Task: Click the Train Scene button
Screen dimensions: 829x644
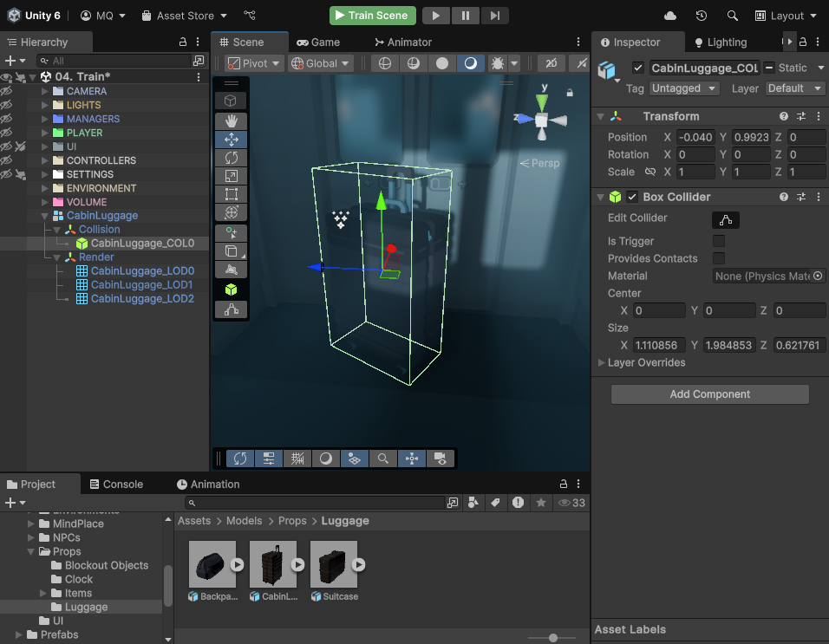Action: pos(372,16)
